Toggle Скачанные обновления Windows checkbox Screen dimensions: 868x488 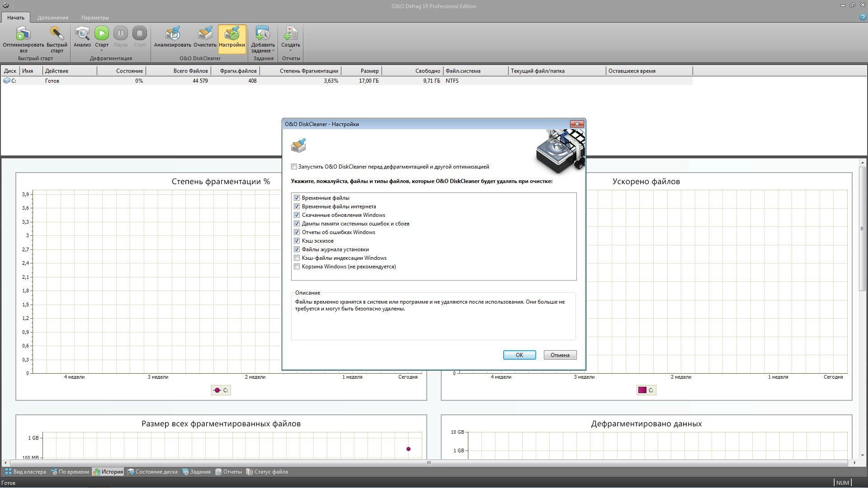pos(297,215)
